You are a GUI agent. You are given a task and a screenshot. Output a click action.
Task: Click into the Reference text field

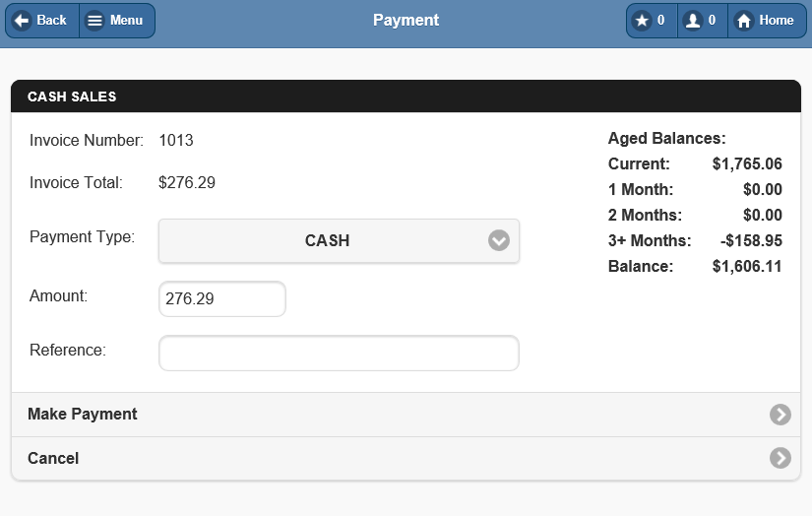click(x=339, y=354)
